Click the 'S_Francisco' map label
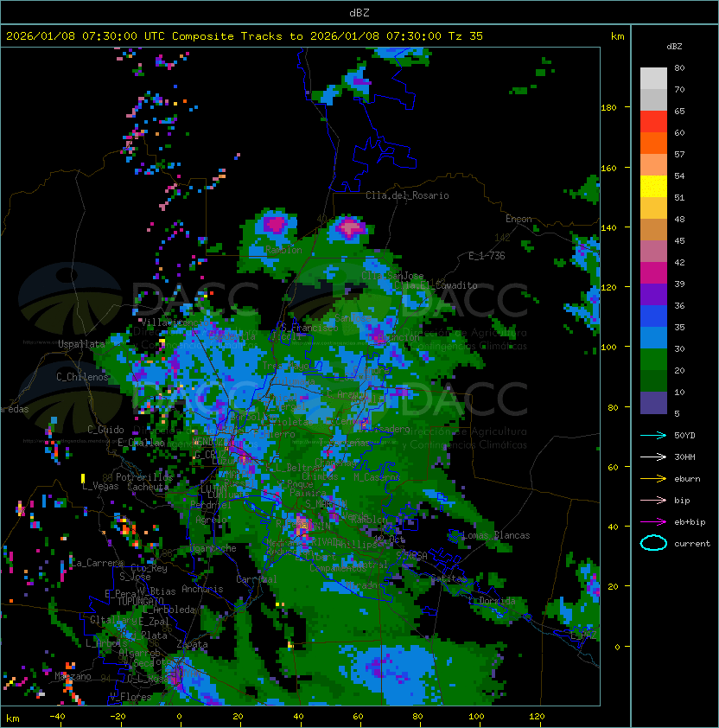 point(309,328)
